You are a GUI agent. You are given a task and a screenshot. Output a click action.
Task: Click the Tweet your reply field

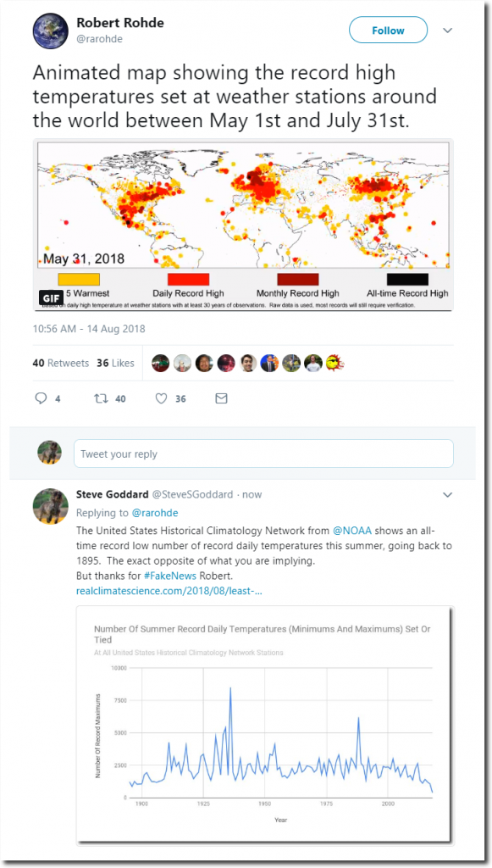click(263, 454)
